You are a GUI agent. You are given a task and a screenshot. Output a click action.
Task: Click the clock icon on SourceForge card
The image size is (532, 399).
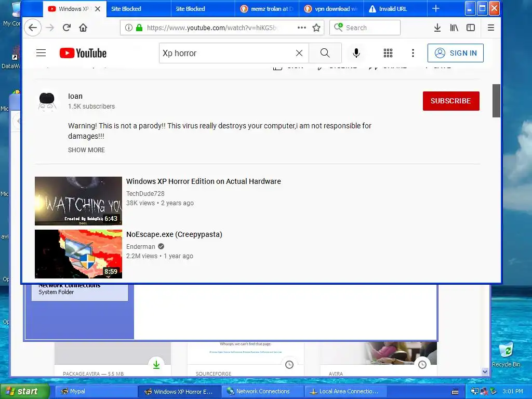click(289, 365)
